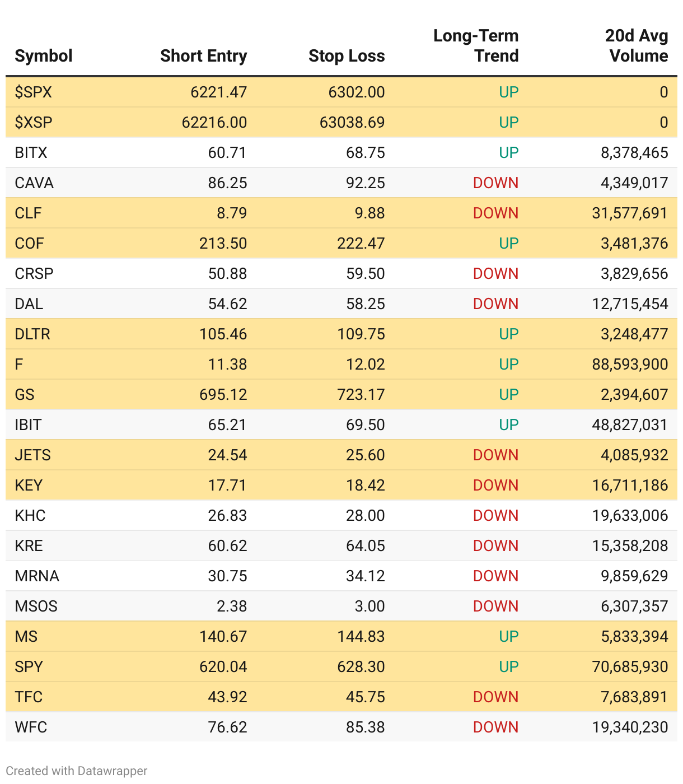The height and width of the screenshot is (784, 683).
Task: Click the TFC DOWN trend label
Action: click(495, 697)
